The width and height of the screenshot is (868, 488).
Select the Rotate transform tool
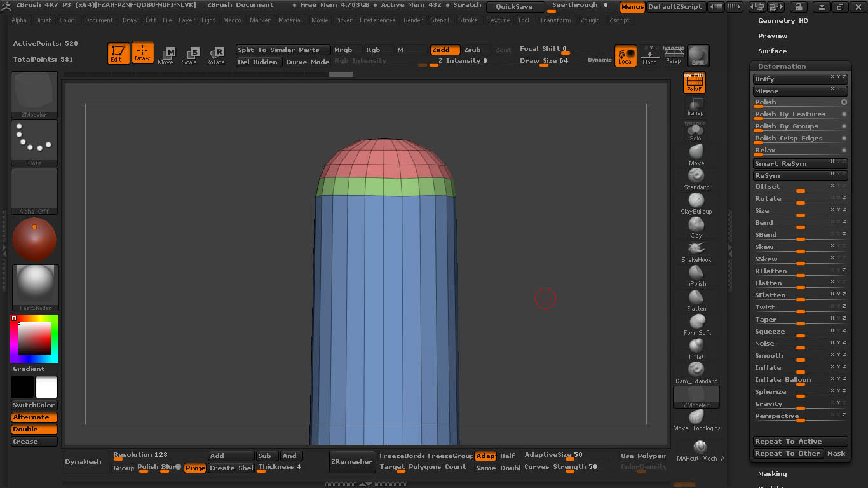point(215,55)
